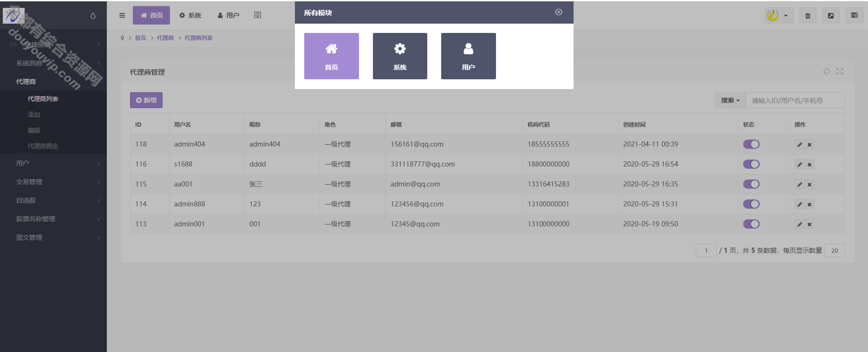The height and width of the screenshot is (352, 868).
Task: Click the trash clear-cache icon in header
Action: (808, 16)
